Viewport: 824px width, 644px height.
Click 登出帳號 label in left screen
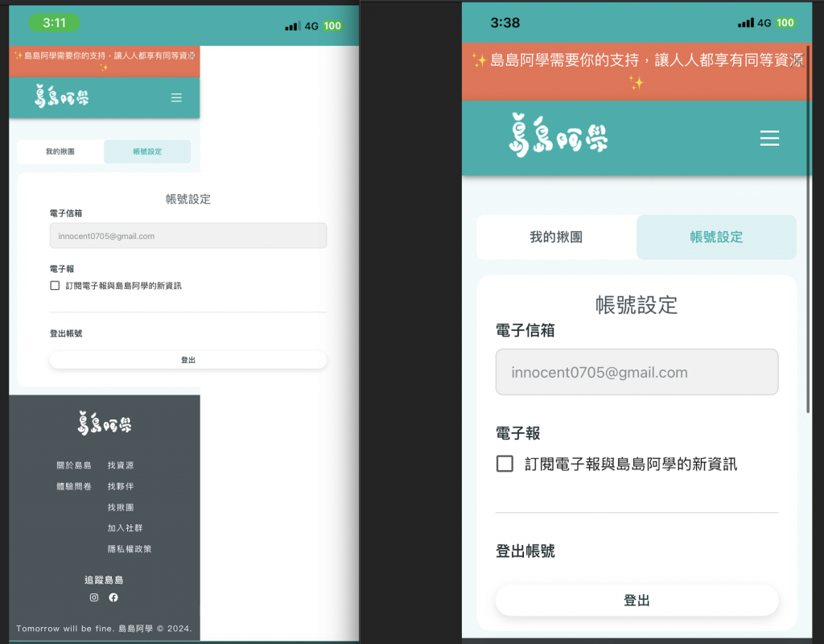coord(66,333)
